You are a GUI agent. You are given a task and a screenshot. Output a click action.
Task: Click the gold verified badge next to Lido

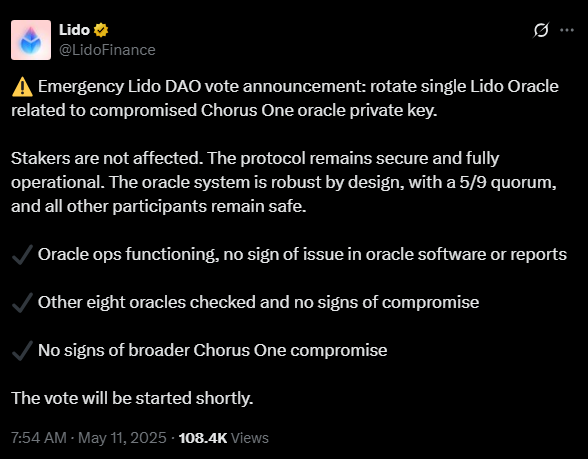[x=101, y=30]
